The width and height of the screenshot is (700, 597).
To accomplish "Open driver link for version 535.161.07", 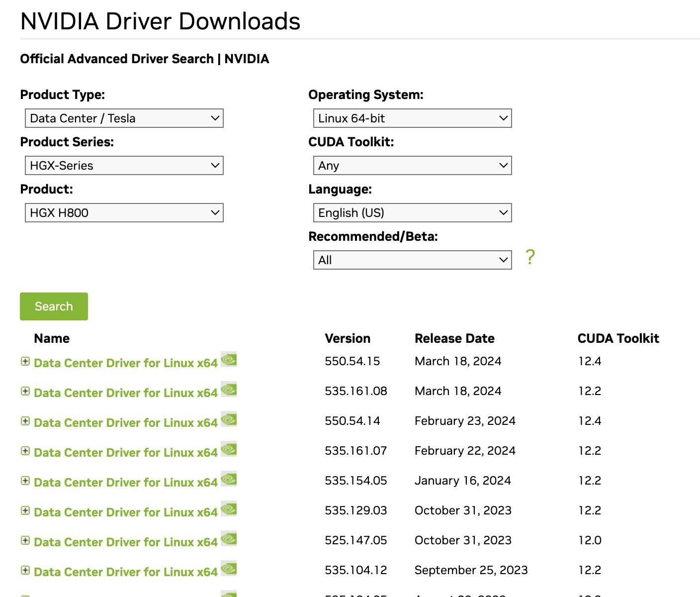I will pyautogui.click(x=126, y=453).
